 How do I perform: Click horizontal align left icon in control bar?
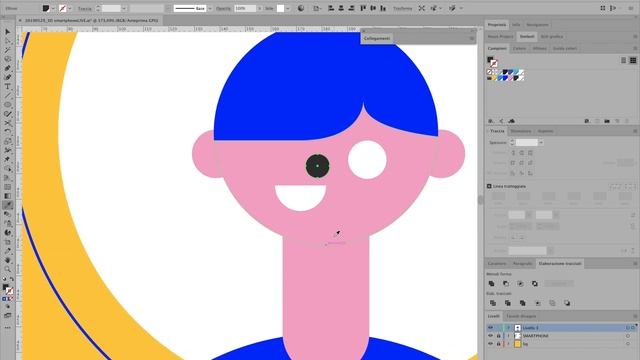point(331,8)
